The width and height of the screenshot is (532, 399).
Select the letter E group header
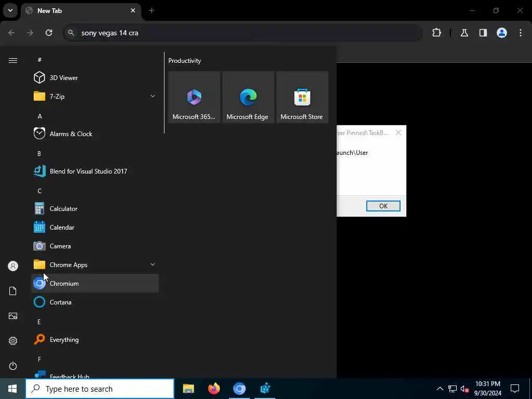pyautogui.click(x=39, y=322)
